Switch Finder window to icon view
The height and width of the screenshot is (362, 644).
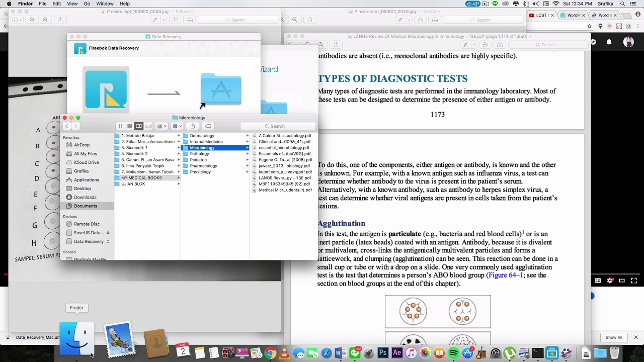[120, 126]
